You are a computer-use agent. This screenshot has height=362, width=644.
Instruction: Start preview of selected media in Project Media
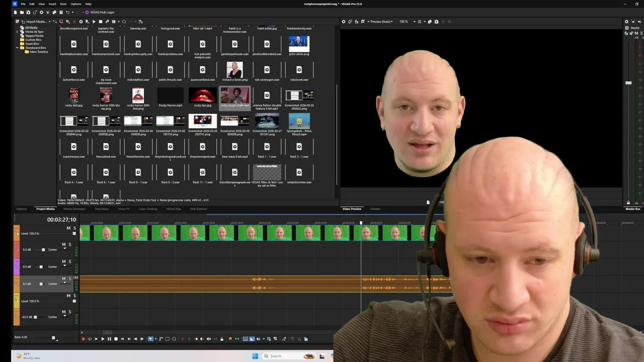[94, 22]
